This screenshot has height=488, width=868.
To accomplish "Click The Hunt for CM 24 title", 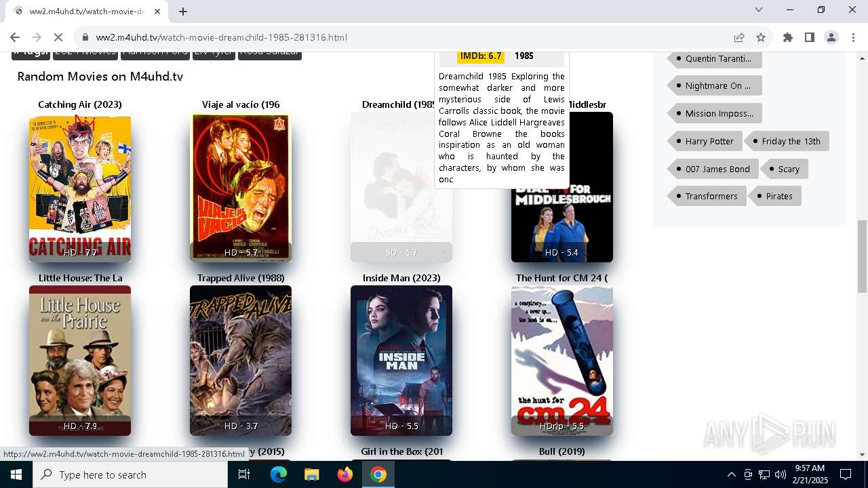I will 562,278.
